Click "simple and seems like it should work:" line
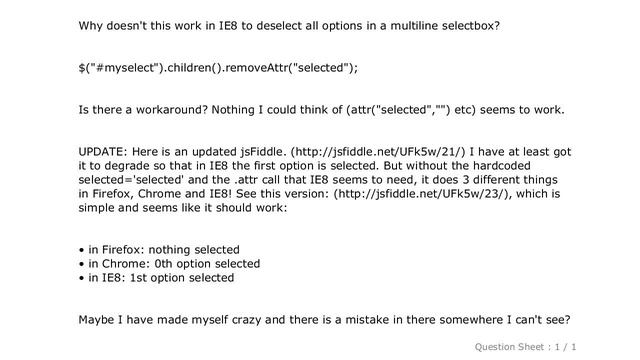 coord(183,208)
